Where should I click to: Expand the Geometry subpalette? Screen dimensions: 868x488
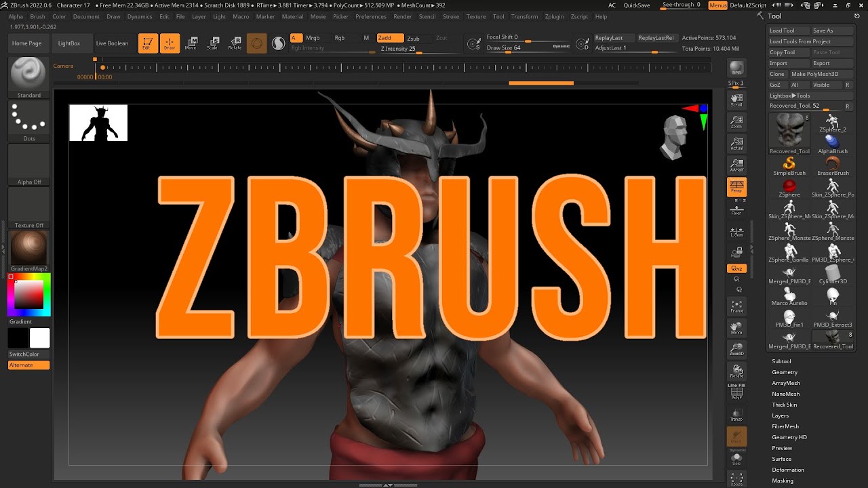785,372
